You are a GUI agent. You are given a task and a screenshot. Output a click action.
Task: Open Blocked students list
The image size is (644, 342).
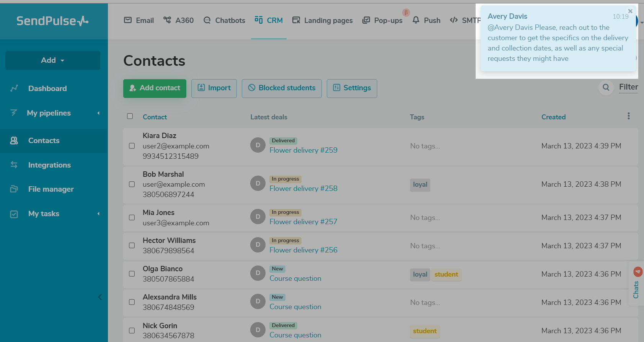(282, 88)
